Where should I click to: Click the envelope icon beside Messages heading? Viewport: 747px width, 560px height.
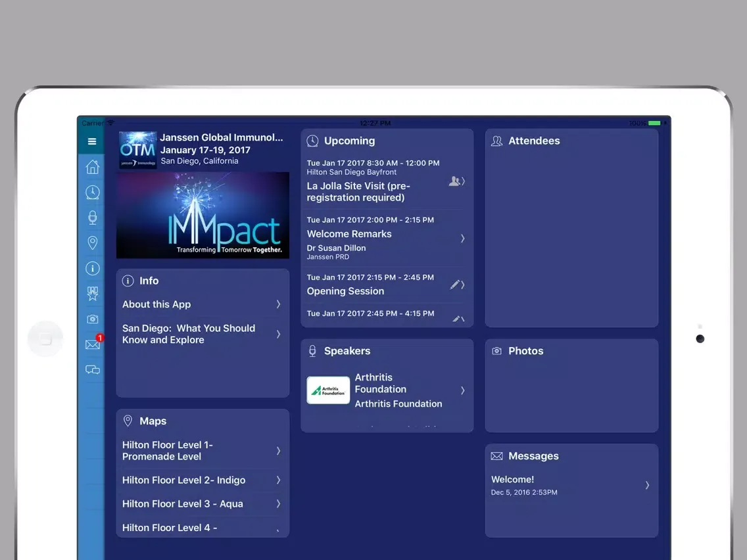(497, 456)
